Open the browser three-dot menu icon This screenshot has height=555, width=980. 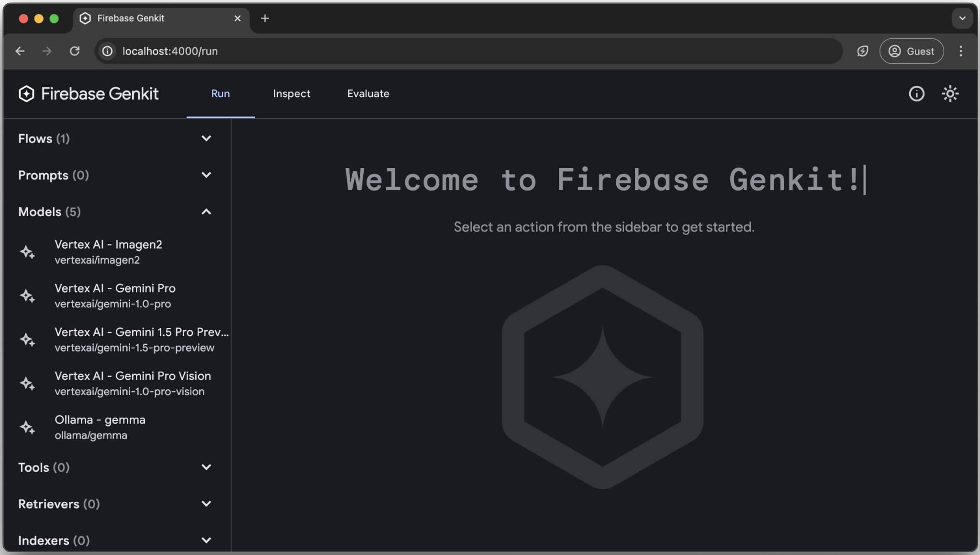(x=960, y=51)
